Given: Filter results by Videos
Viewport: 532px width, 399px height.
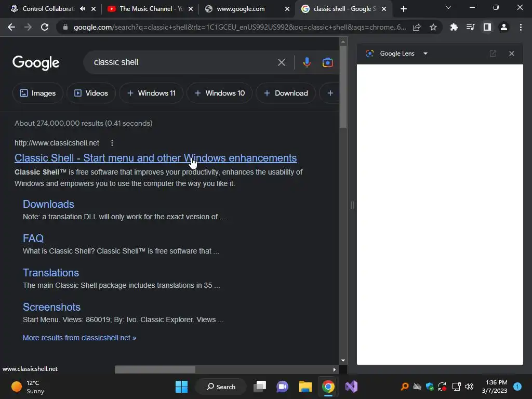Looking at the screenshot, I should (91, 93).
